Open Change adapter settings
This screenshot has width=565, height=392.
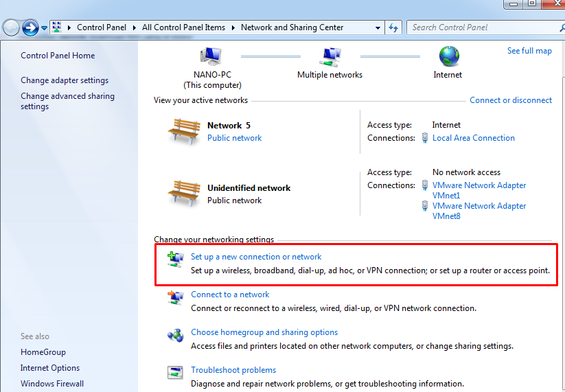[x=65, y=80]
